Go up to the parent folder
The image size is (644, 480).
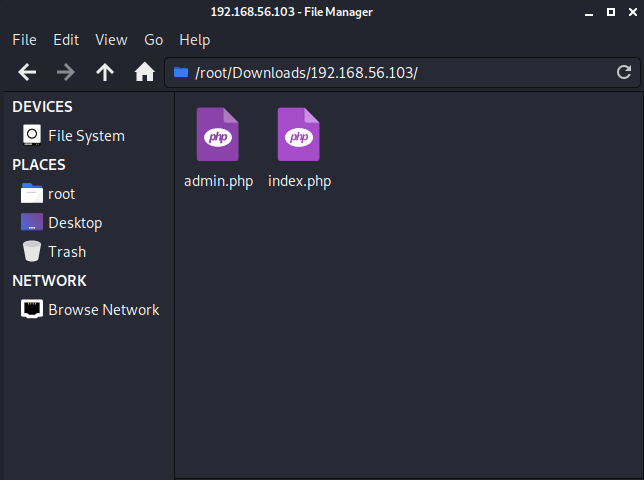pyautogui.click(x=105, y=72)
